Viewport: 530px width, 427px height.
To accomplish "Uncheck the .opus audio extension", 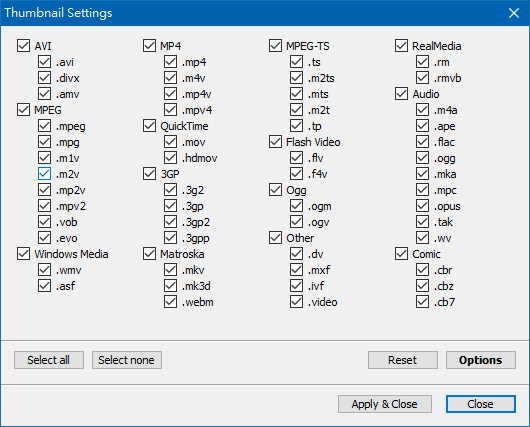I will tap(423, 206).
